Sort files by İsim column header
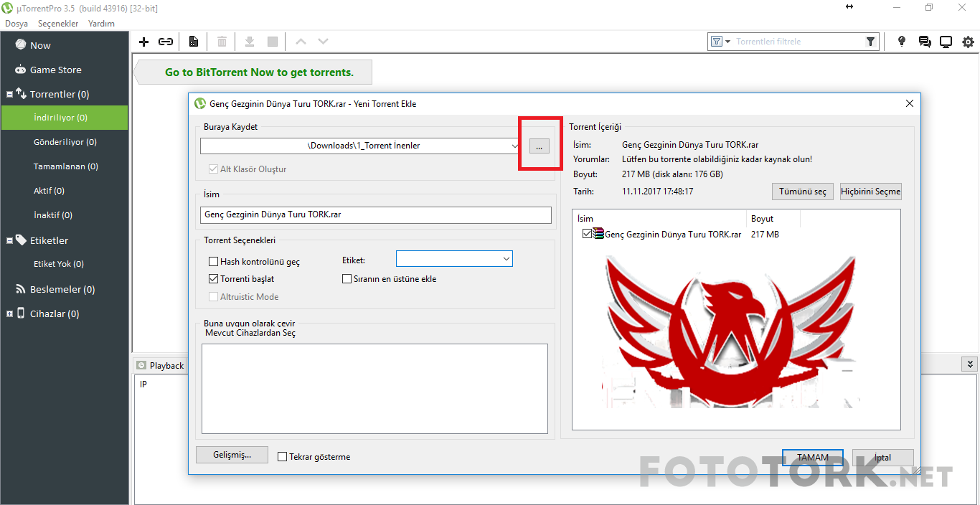 [659, 219]
